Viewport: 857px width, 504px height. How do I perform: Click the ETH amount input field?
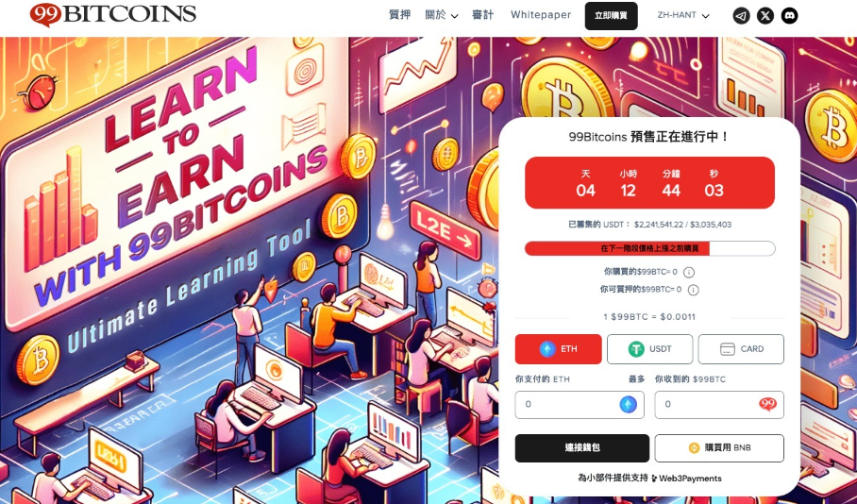580,405
